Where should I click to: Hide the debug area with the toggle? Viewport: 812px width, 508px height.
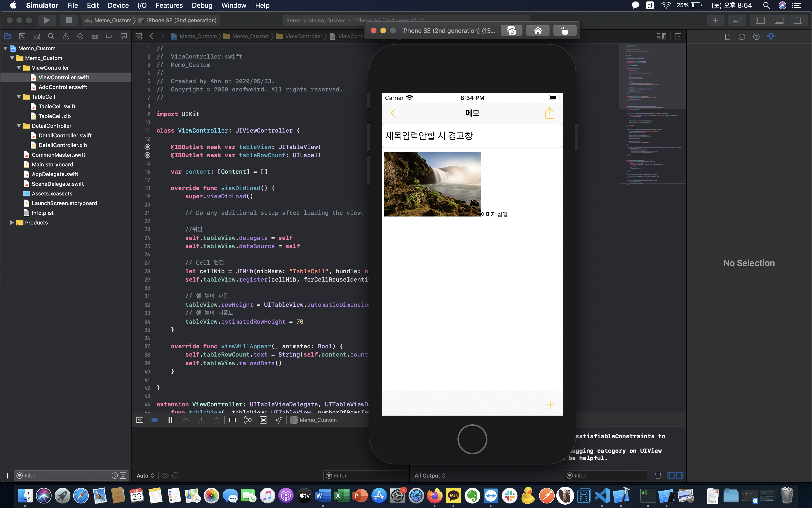coord(140,420)
